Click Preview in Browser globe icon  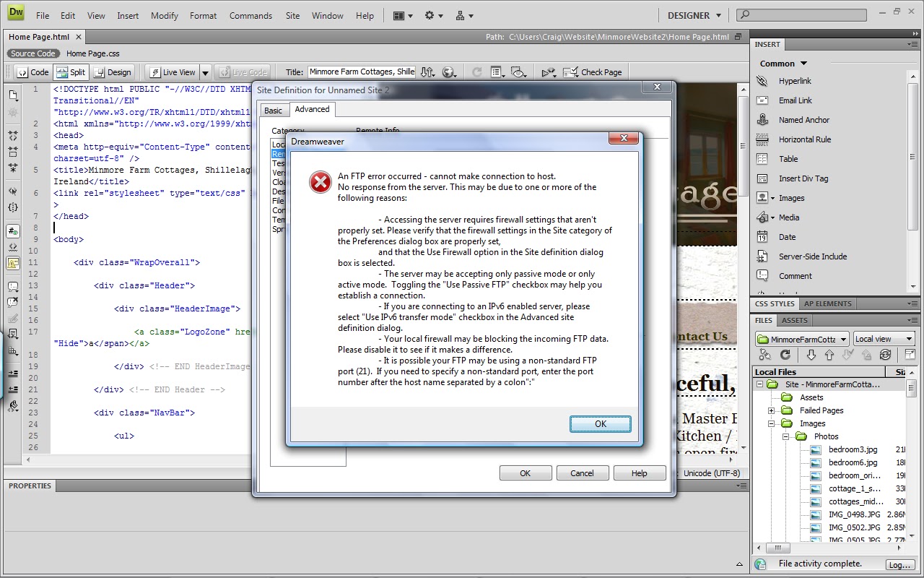(x=449, y=72)
